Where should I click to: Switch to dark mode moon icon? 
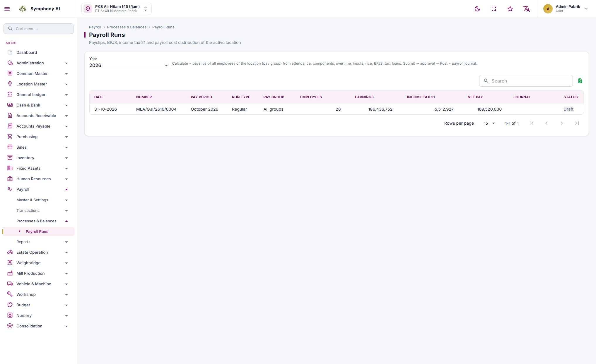pos(477,9)
